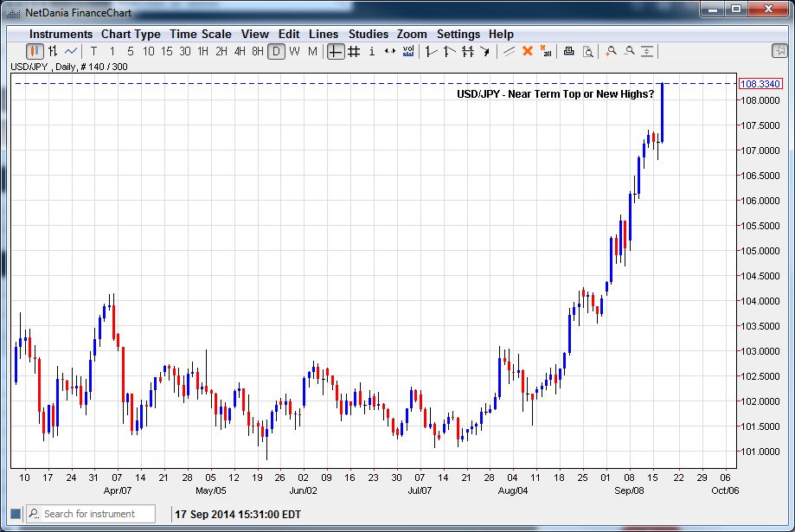795x532 pixels.
Task: Click the 101.0000 price axis label
Action: pyautogui.click(x=760, y=452)
